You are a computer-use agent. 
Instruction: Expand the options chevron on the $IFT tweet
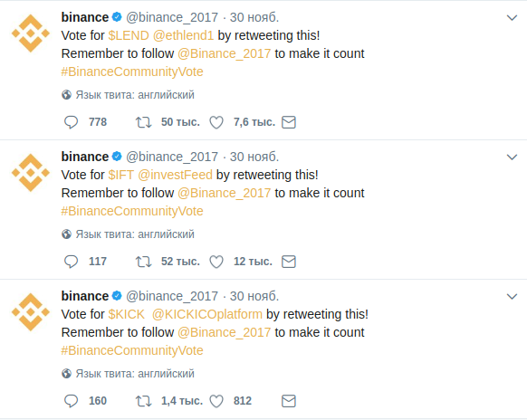512,157
